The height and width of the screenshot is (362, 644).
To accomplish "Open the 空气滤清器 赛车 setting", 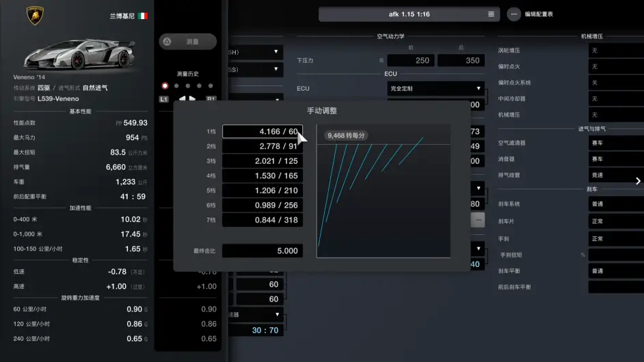I will pyautogui.click(x=616, y=143).
